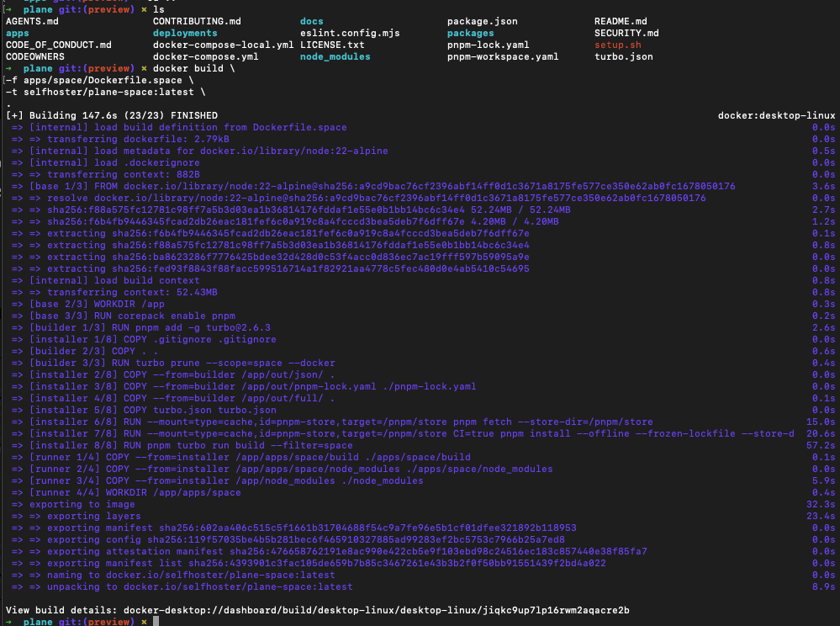This screenshot has width=840, height=626.
Task: Click CONTRIBUTING.md in the ls output
Action: (x=197, y=21)
